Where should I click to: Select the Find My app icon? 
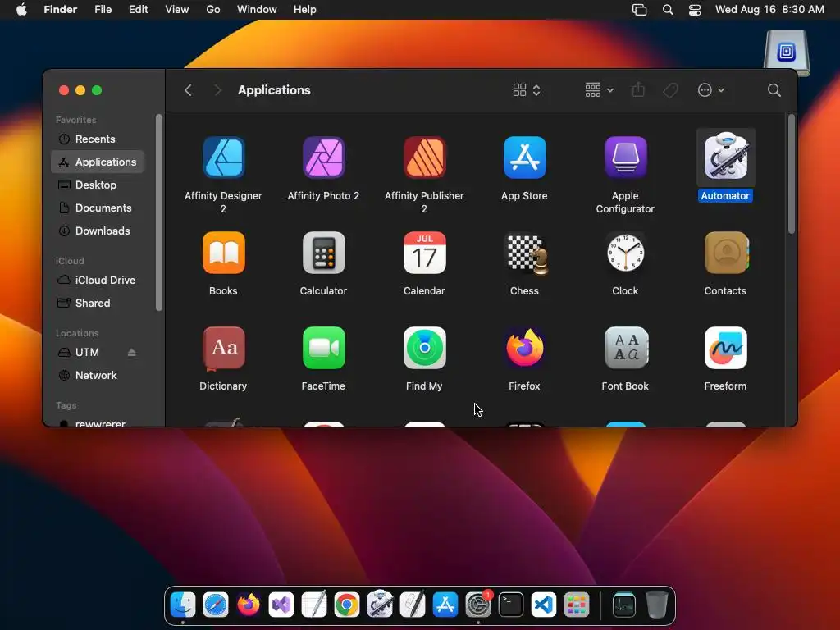point(424,348)
